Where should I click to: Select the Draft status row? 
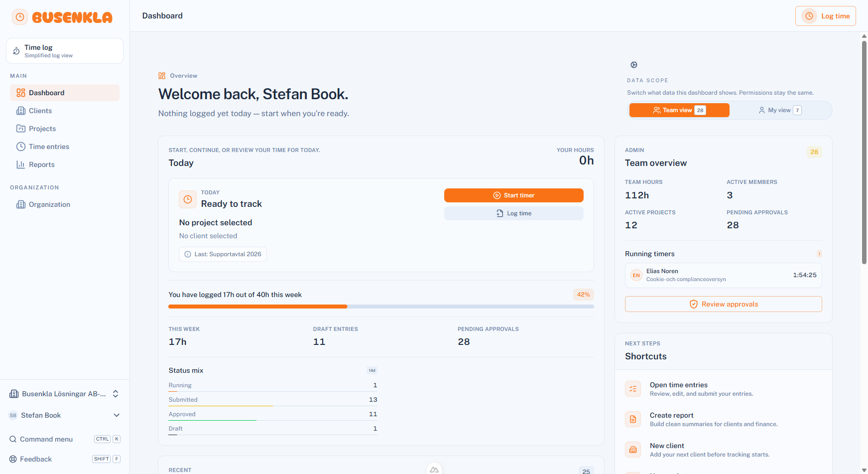click(x=273, y=429)
